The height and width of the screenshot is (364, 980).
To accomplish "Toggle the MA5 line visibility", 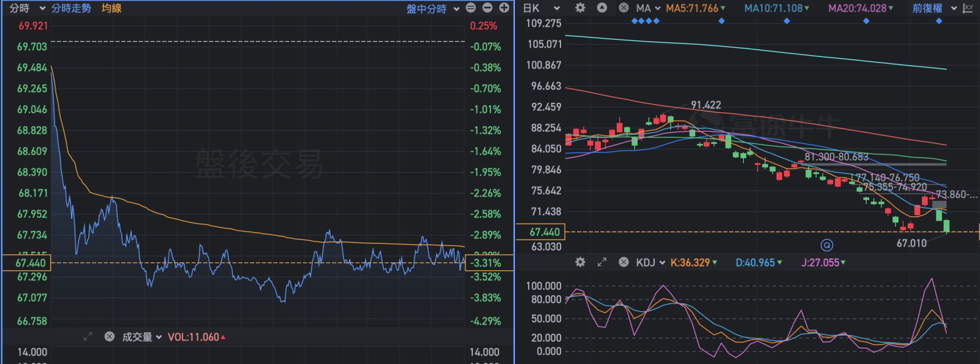I will pos(695,8).
